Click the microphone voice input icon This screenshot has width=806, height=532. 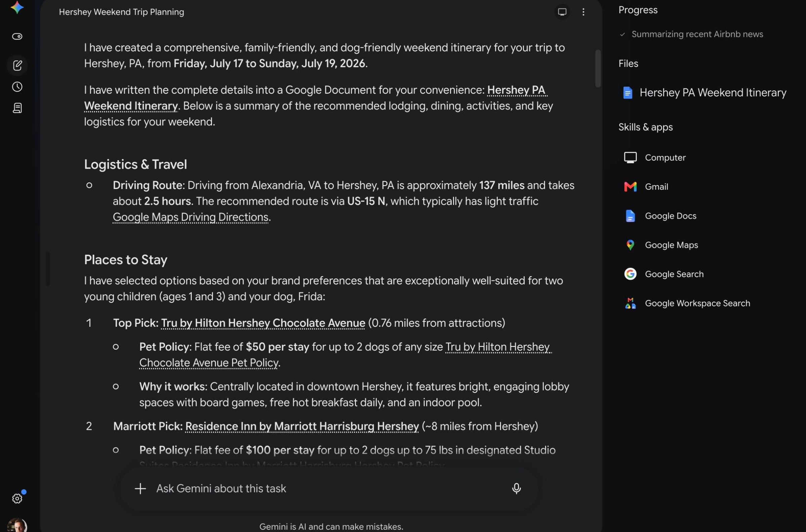(x=516, y=489)
